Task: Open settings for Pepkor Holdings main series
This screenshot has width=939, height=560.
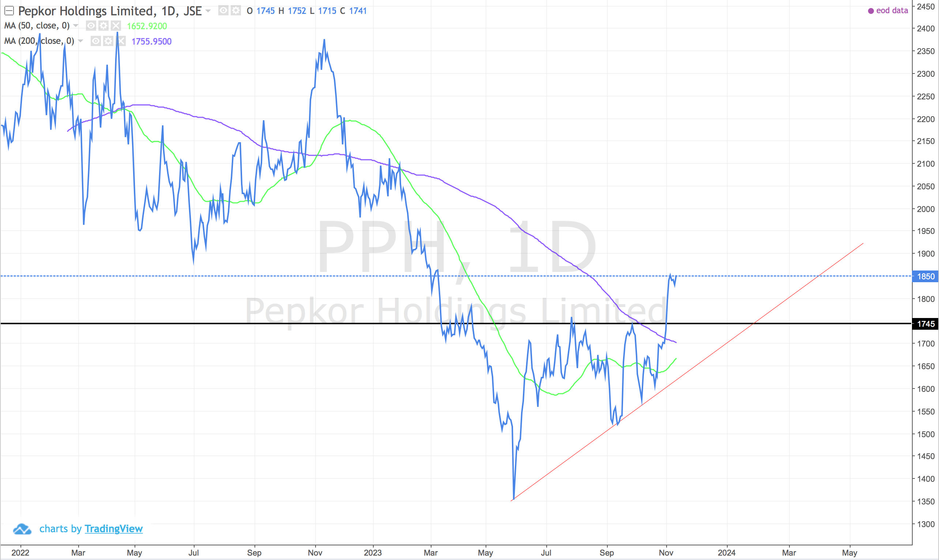Action: point(236,11)
